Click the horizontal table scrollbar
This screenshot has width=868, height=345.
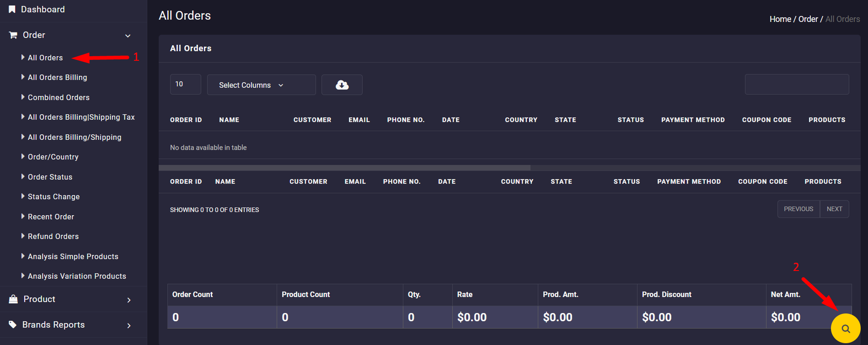point(344,168)
